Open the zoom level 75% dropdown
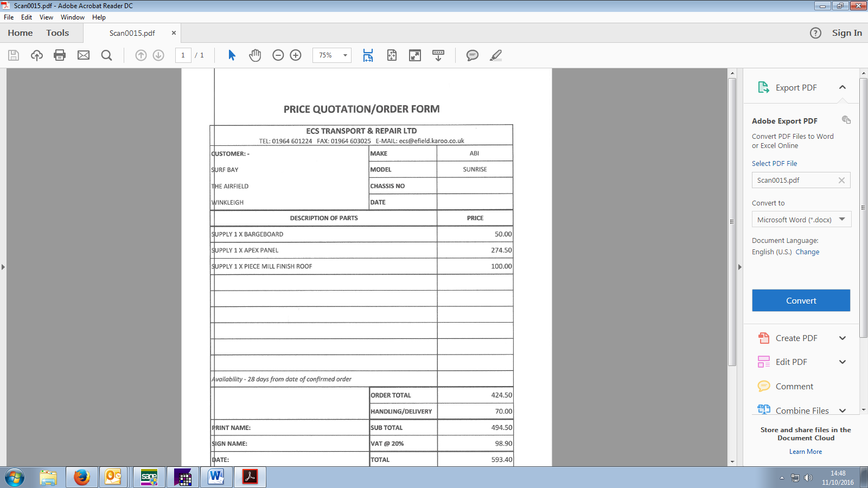 click(x=344, y=55)
